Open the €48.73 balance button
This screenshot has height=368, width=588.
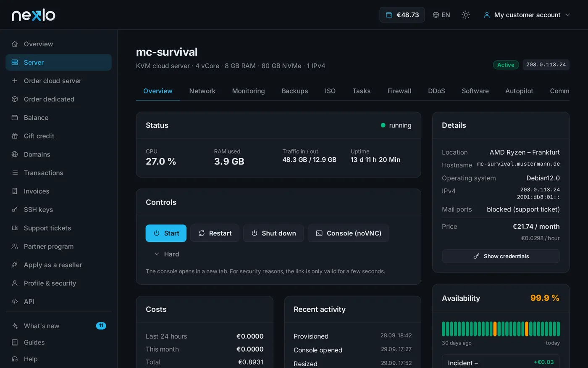click(402, 15)
